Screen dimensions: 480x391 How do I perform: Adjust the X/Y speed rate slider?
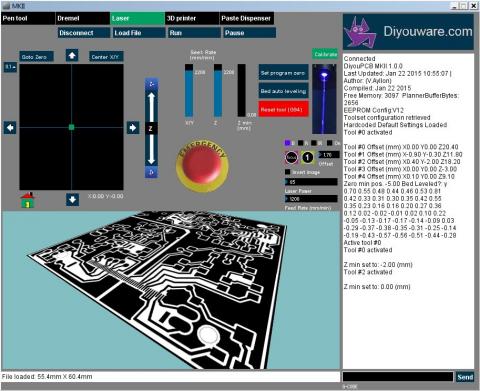click(x=189, y=91)
